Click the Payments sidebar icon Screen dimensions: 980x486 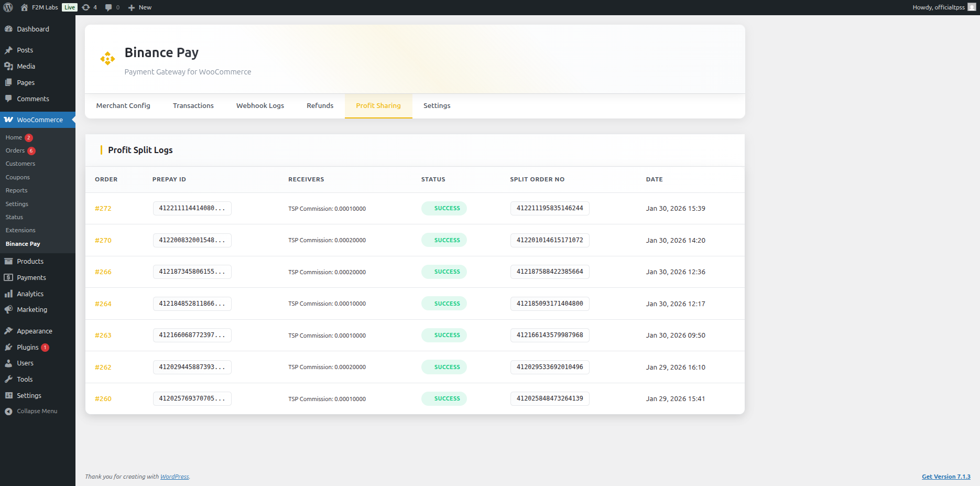[x=8, y=277]
